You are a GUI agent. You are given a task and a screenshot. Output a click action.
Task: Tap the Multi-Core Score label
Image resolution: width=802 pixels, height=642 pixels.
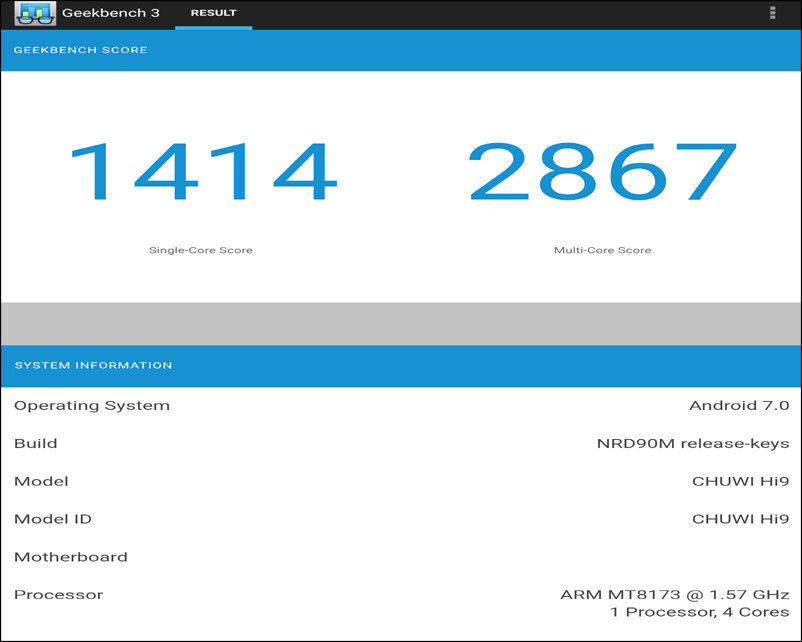click(603, 250)
